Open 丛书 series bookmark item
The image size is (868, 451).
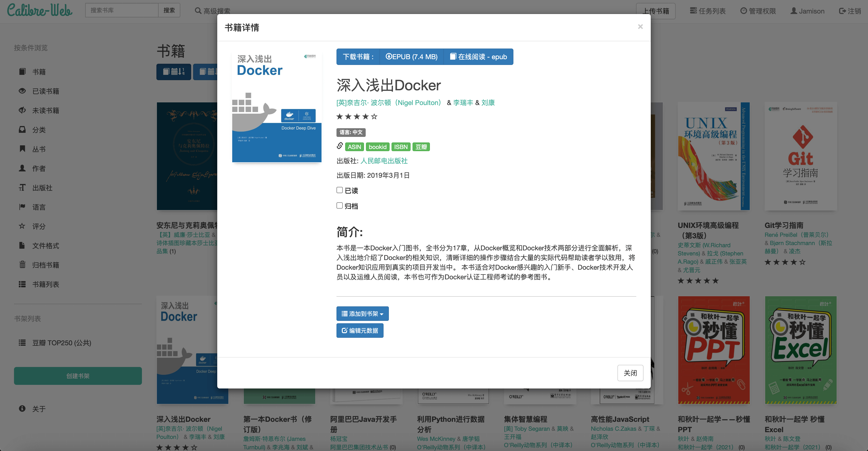39,149
